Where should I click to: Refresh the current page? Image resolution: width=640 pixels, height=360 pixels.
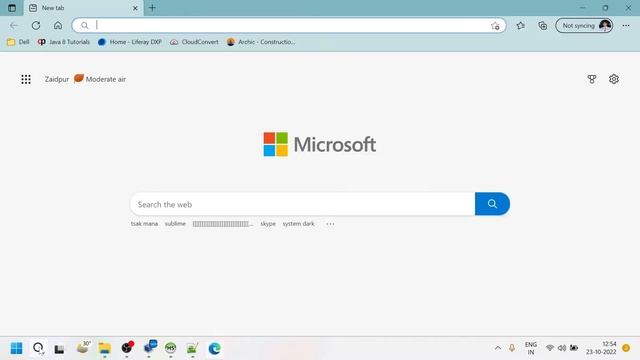point(36,25)
